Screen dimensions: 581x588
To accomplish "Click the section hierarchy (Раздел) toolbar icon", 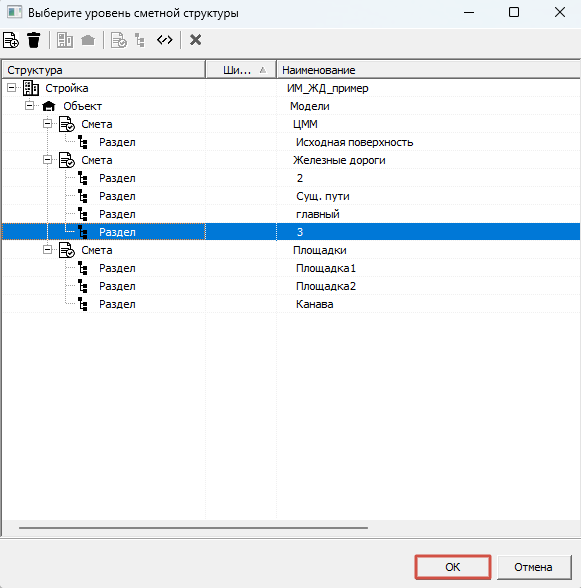I will click(x=140, y=40).
